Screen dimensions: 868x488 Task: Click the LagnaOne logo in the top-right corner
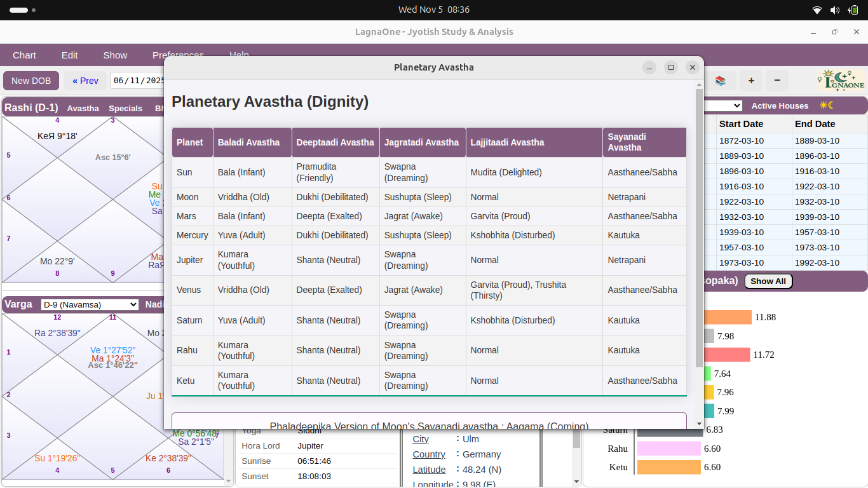(840, 81)
